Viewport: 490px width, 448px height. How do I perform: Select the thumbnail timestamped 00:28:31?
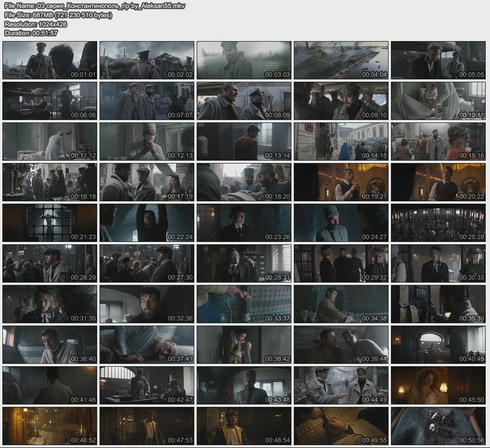pos(244,263)
